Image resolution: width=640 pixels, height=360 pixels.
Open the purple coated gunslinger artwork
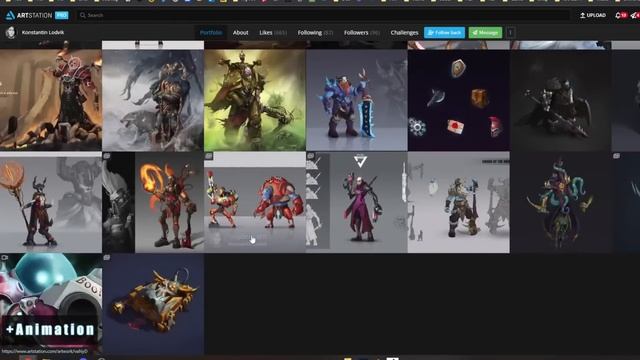357,202
